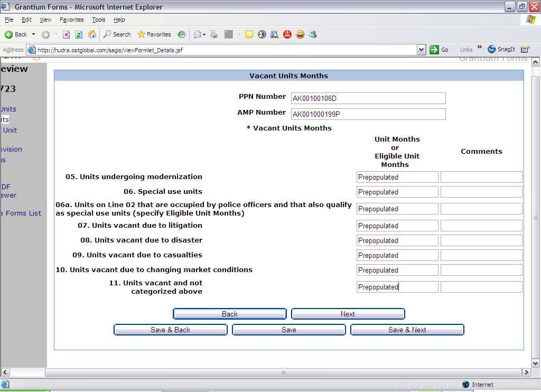Open the Tools menu
The image size is (541, 392).
point(99,20)
